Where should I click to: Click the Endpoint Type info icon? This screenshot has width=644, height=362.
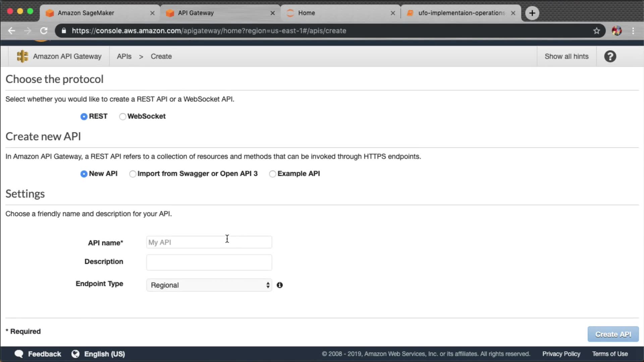[280, 285]
